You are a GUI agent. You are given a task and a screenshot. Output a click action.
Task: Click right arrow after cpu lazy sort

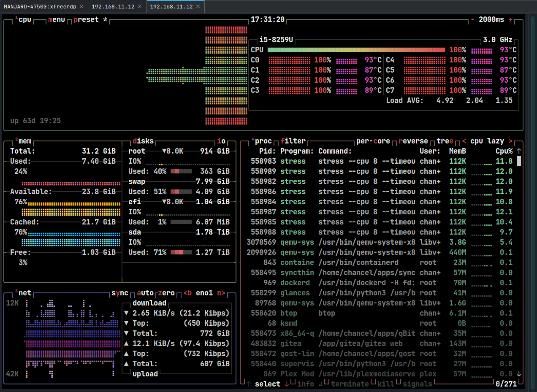pyautogui.click(x=510, y=141)
